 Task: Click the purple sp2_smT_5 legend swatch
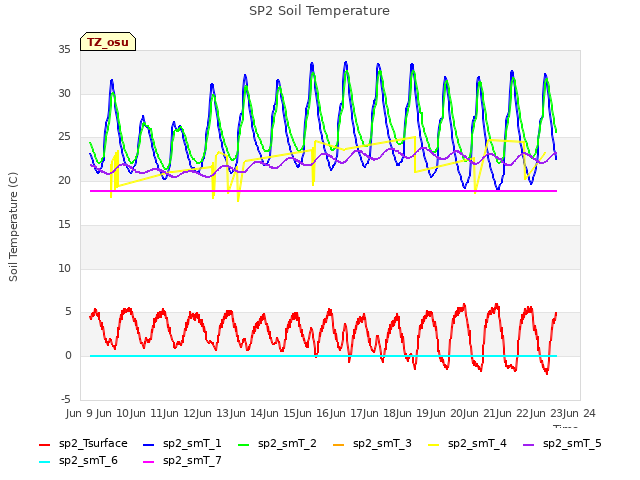click(x=529, y=445)
